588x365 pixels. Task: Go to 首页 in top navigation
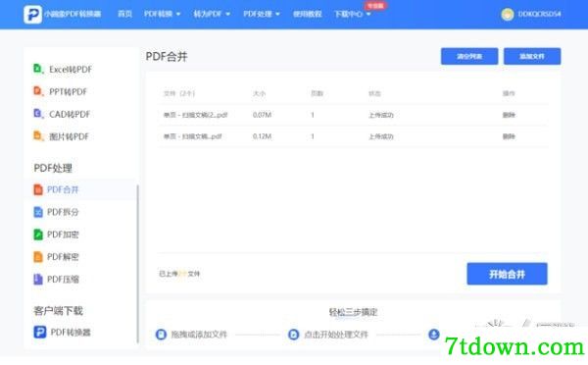124,14
